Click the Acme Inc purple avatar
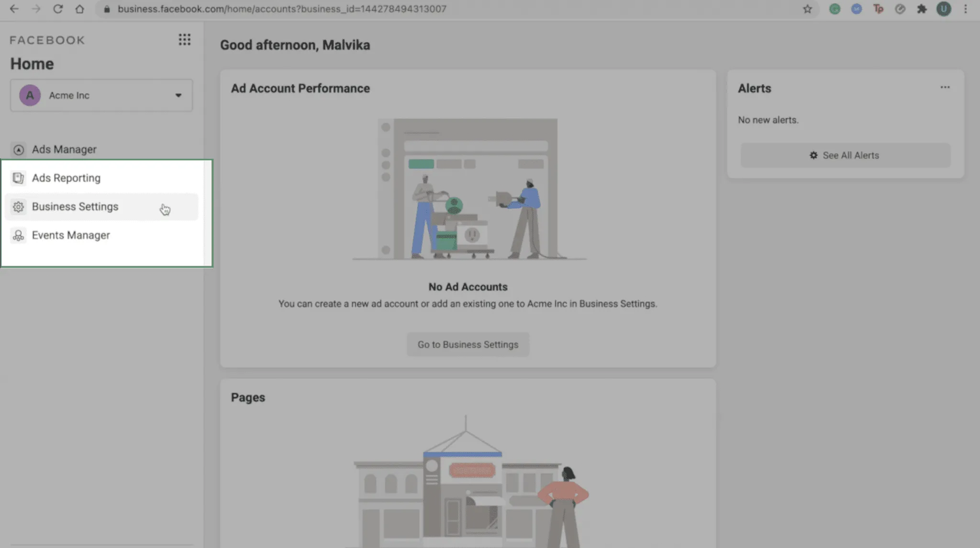980x548 pixels. 30,95
